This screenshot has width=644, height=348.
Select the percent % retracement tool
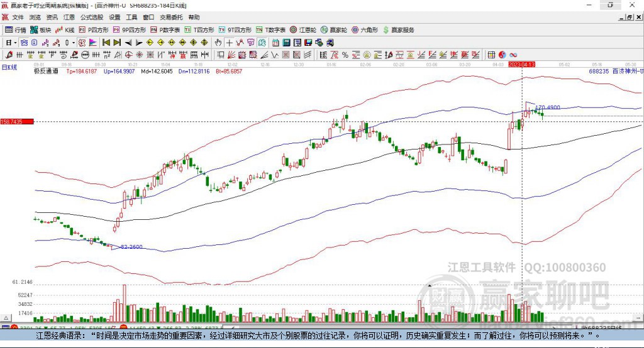coord(345,55)
